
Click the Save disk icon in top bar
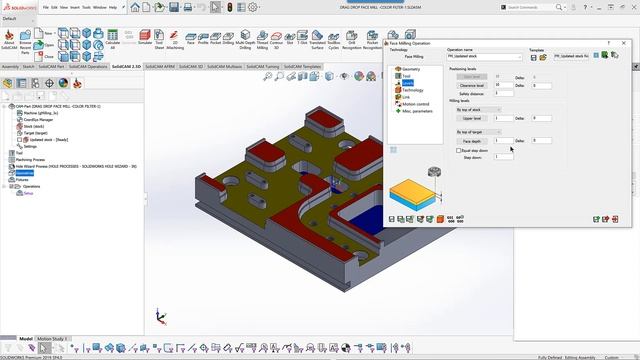pyautogui.click(x=174, y=7)
